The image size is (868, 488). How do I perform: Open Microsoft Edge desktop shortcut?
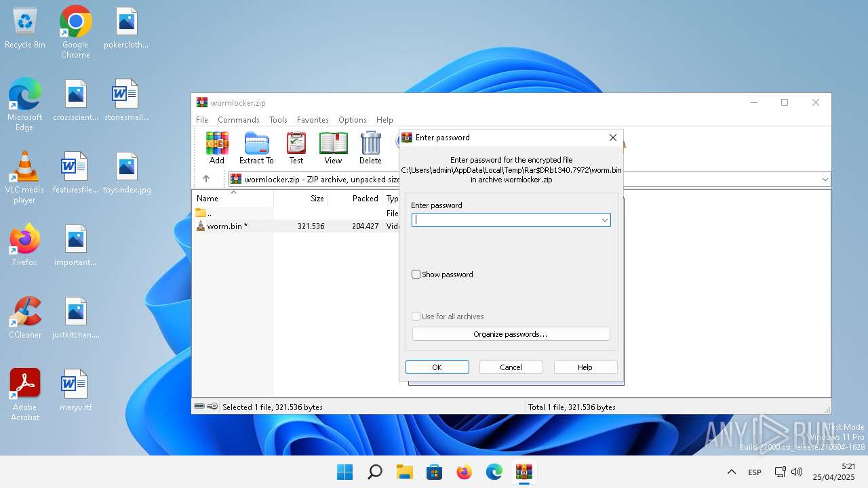[25, 104]
